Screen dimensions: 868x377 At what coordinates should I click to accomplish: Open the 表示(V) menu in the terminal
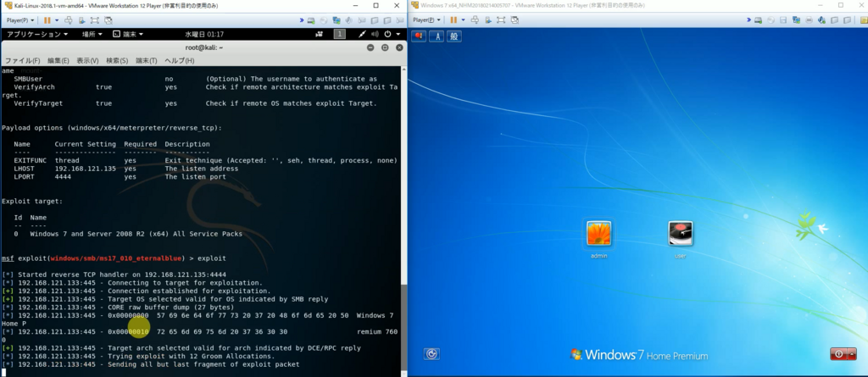(87, 60)
